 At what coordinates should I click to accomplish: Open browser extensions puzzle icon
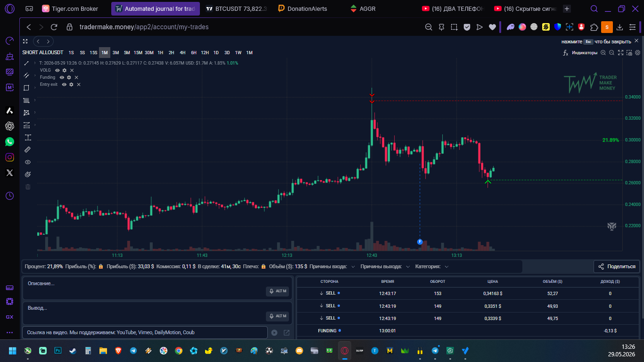click(x=594, y=27)
